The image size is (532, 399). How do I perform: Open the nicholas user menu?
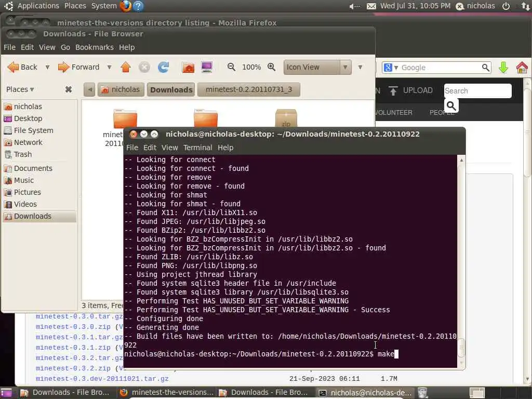[475, 6]
